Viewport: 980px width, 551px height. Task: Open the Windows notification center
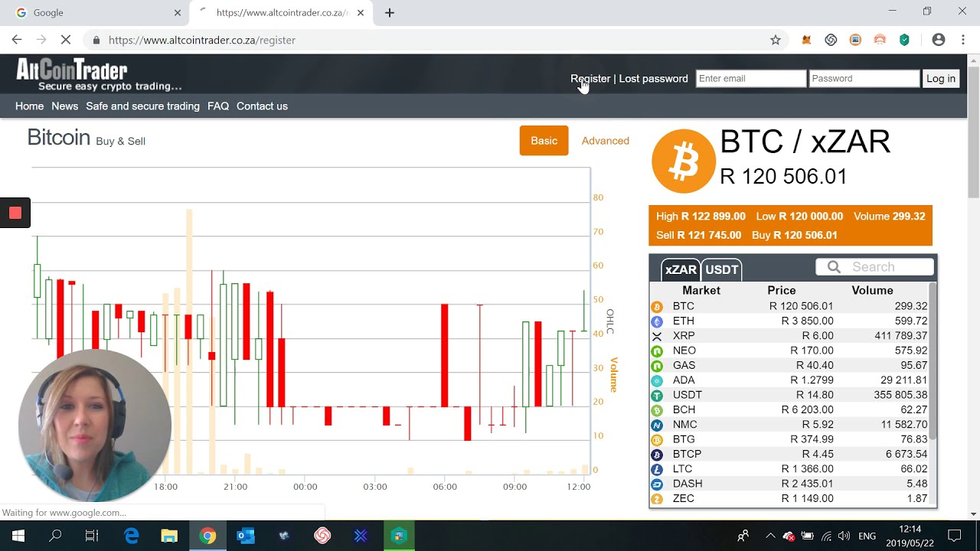click(x=955, y=536)
